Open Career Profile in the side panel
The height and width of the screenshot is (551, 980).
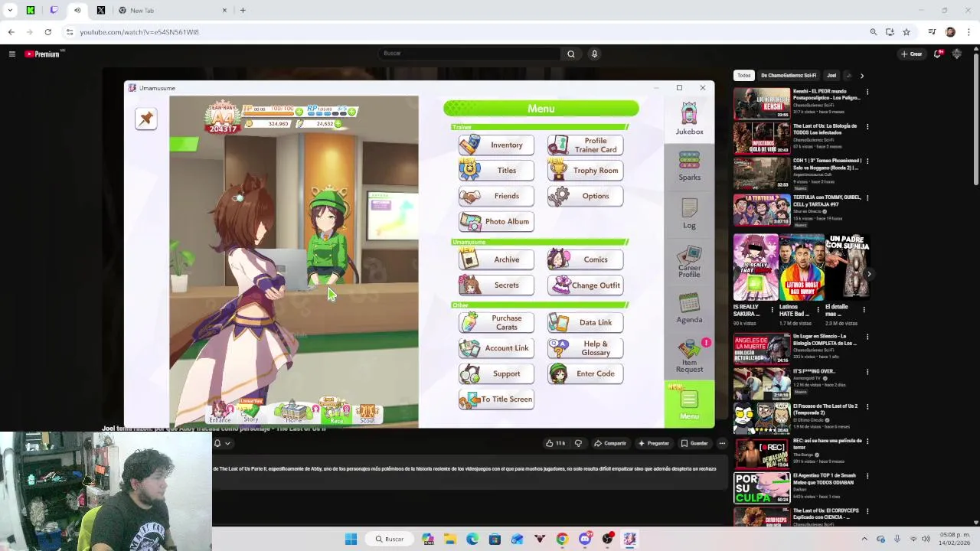(689, 261)
